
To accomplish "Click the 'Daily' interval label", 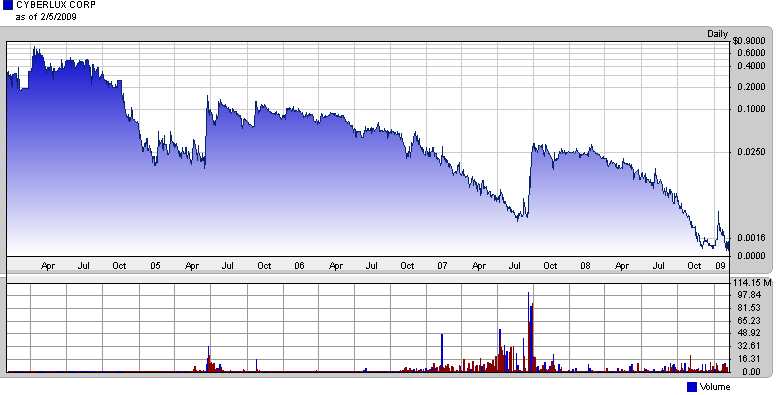I will (x=718, y=34).
